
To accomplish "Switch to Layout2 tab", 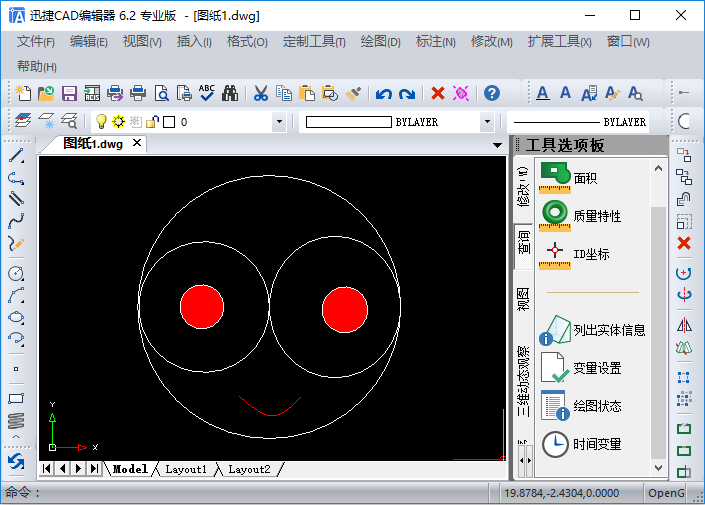I will point(249,469).
